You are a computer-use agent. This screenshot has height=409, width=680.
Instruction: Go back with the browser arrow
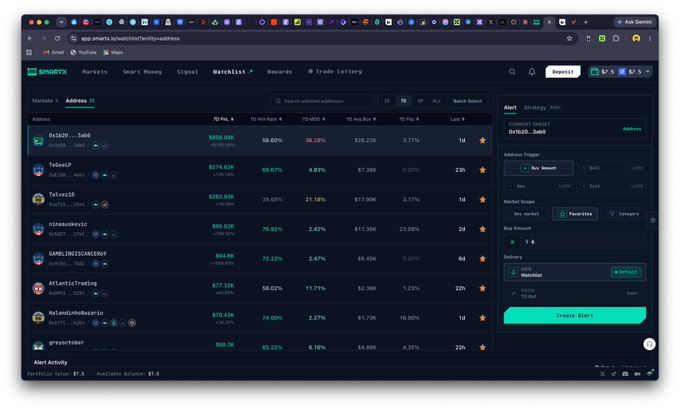pyautogui.click(x=30, y=39)
